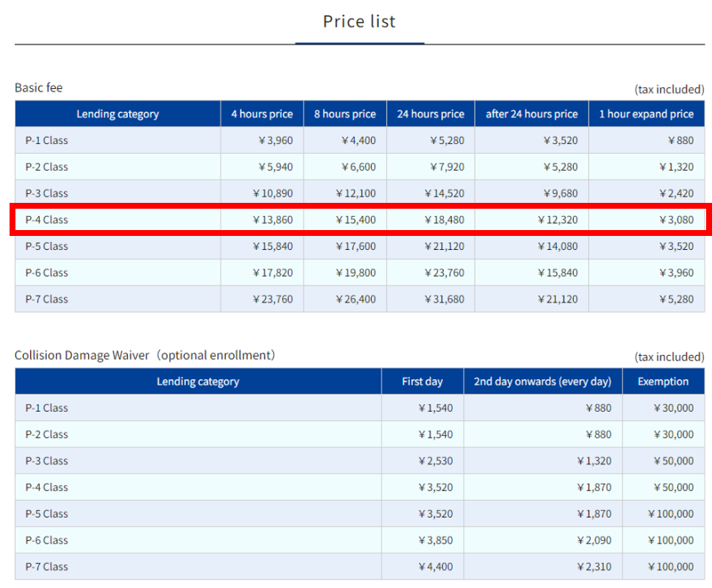The image size is (712, 588).
Task: Click P-5 Class after 24 hours price ¥14,080
Action: tap(558, 246)
